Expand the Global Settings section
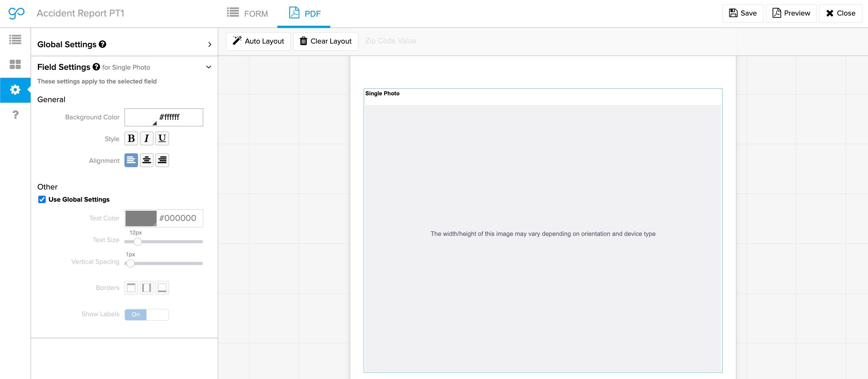This screenshot has height=379, width=868. 210,44
